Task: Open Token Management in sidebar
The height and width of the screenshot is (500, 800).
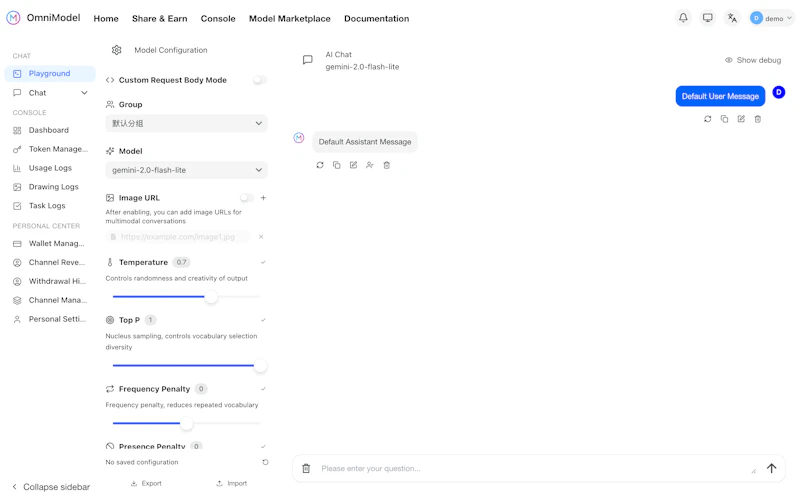Action: [x=50, y=149]
